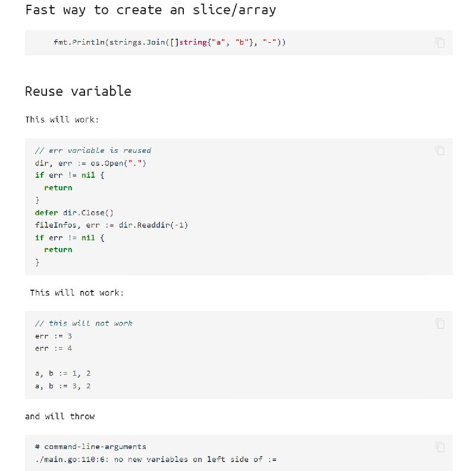The height and width of the screenshot is (471, 476).
Task: Click the 'Fast way to create an slice/array' heading
Action: pyautogui.click(x=151, y=10)
